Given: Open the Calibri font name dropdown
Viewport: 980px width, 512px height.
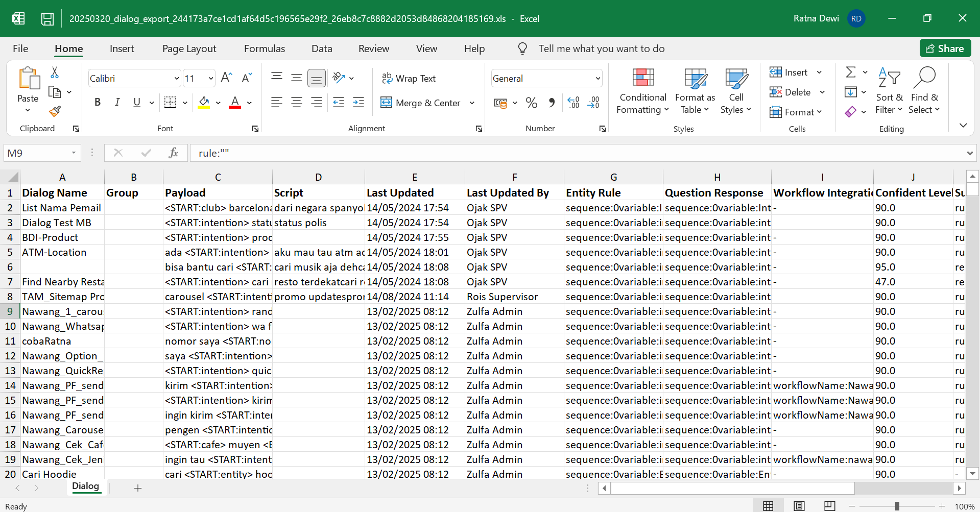Looking at the screenshot, I should (x=176, y=79).
